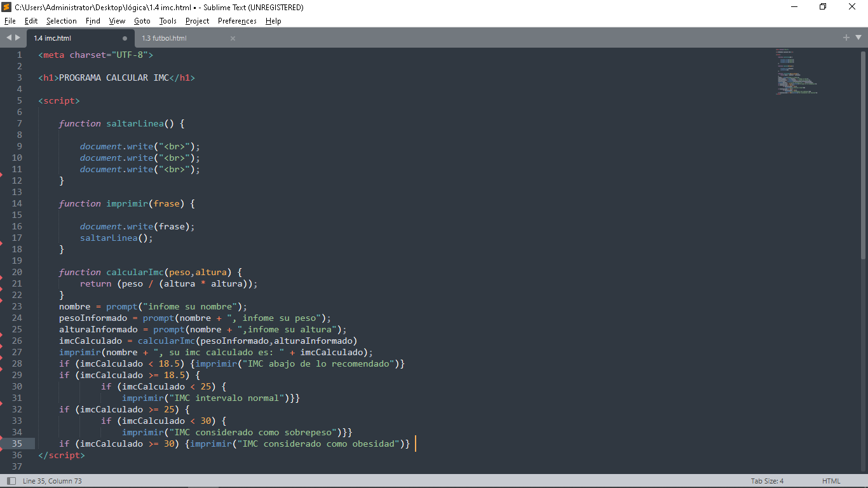
Task: Click the vertical scrollbar
Action: pyautogui.click(x=863, y=156)
